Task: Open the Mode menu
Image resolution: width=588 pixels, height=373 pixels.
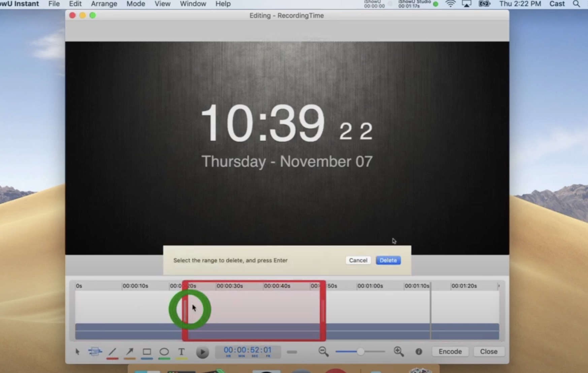Action: (x=136, y=4)
